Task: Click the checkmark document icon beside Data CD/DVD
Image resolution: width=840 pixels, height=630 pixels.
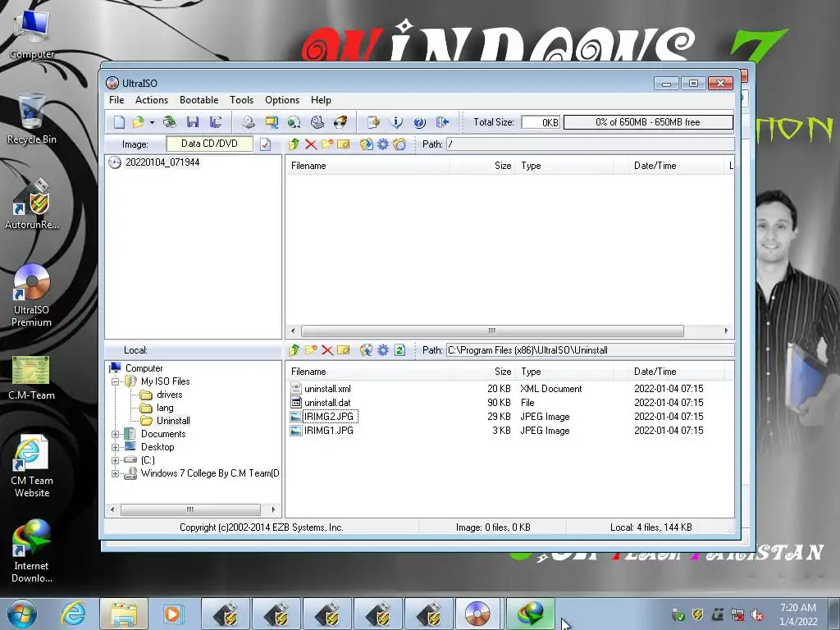Action: 266,144
